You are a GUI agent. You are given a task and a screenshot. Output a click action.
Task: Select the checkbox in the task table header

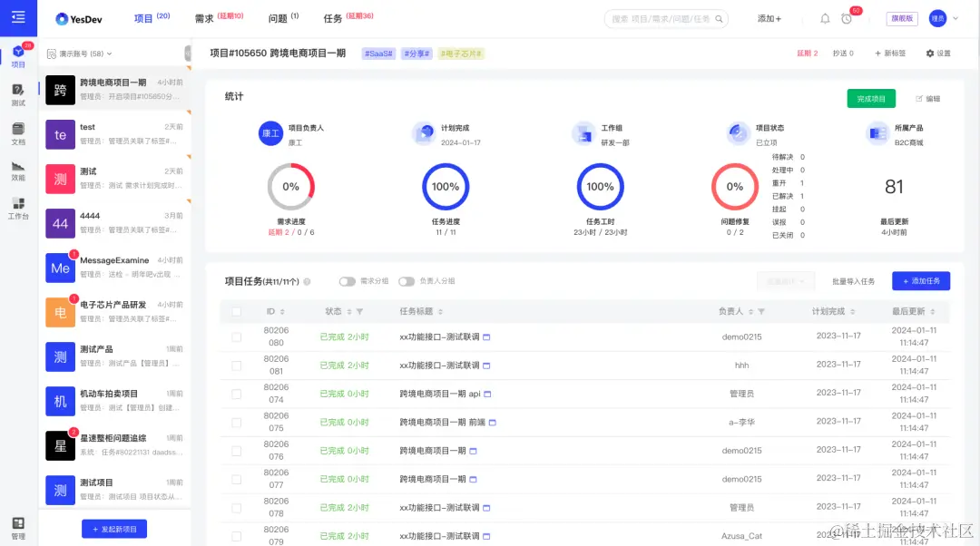[236, 311]
